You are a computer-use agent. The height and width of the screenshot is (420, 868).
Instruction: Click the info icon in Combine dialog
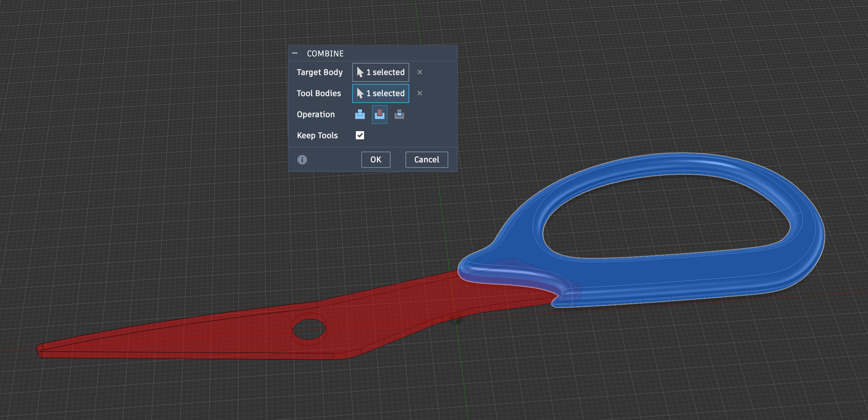click(302, 160)
